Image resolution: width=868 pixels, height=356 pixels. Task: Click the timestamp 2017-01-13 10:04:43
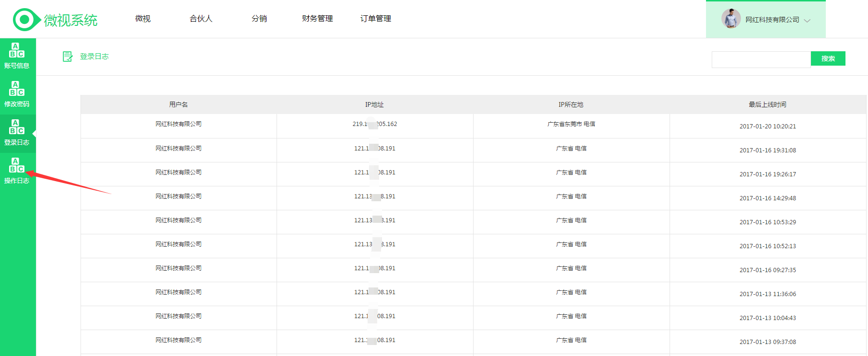click(768, 318)
